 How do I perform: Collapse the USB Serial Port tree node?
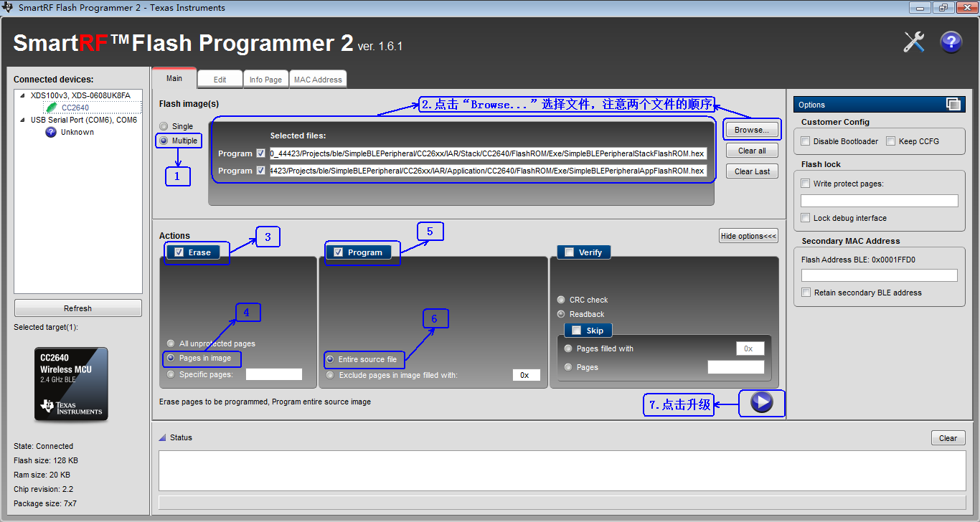coord(21,120)
